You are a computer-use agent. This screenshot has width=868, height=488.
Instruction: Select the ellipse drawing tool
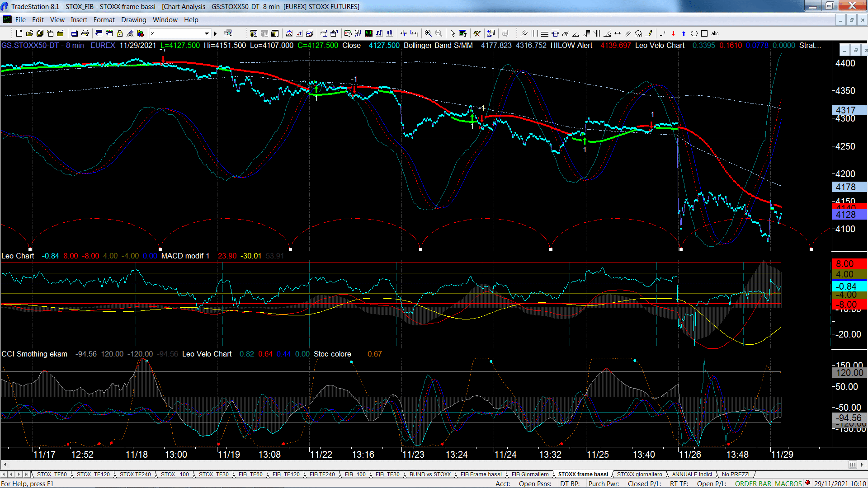pyautogui.click(x=694, y=33)
